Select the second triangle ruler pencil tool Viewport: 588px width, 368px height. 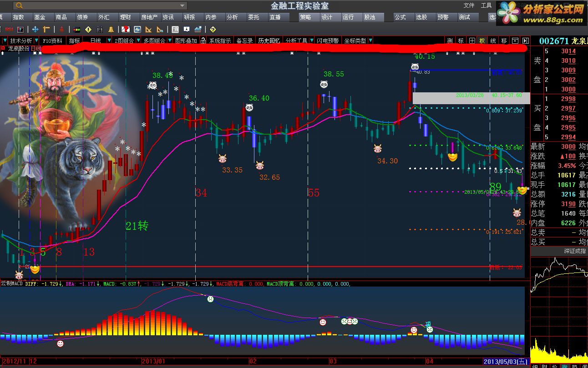[160, 29]
